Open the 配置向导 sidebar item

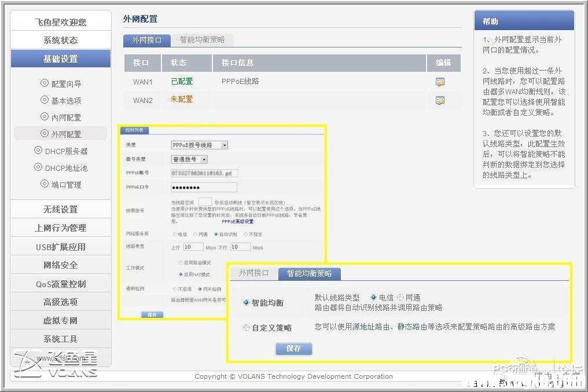pyautogui.click(x=61, y=83)
